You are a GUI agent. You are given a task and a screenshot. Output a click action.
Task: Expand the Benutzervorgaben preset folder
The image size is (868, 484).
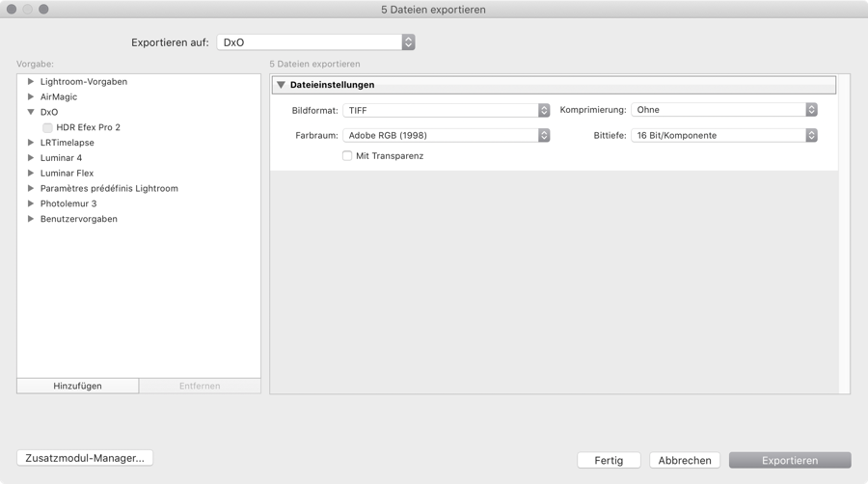31,219
